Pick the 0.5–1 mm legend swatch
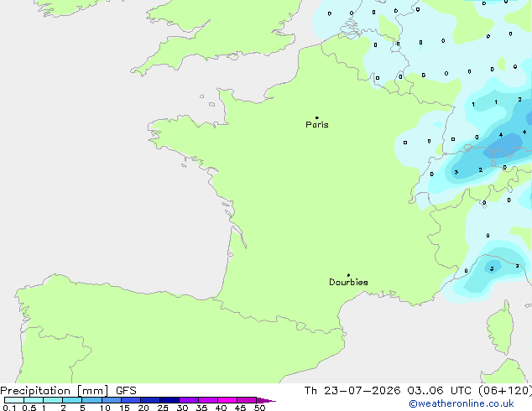This screenshot has width=532, height=411. coord(34,400)
